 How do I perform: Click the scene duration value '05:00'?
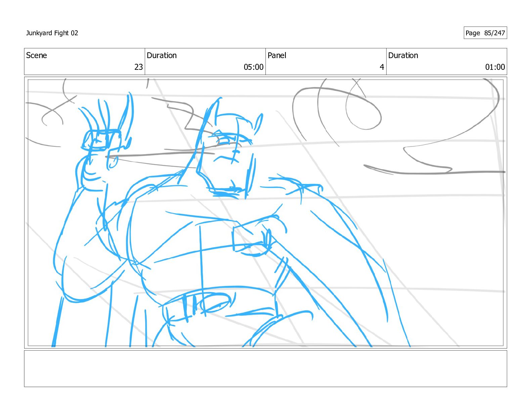point(254,67)
